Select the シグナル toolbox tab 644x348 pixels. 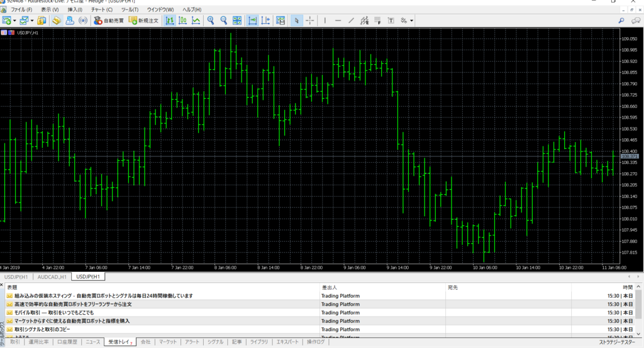[215, 342]
